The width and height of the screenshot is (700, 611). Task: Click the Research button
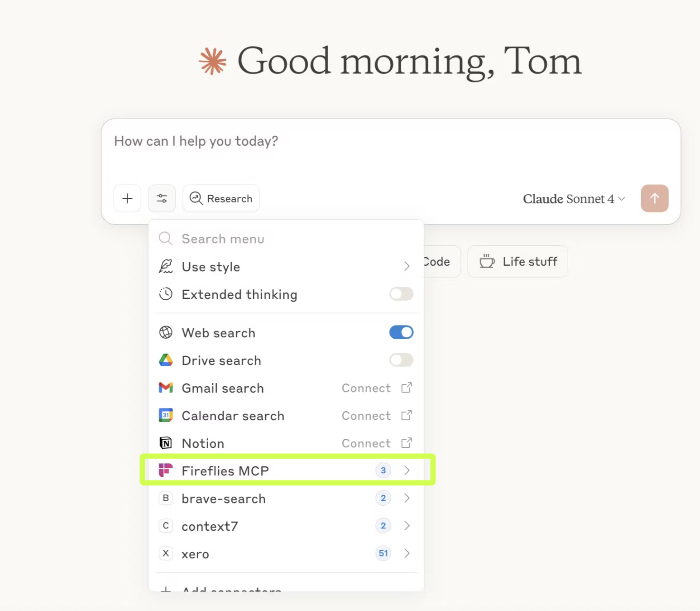point(221,198)
